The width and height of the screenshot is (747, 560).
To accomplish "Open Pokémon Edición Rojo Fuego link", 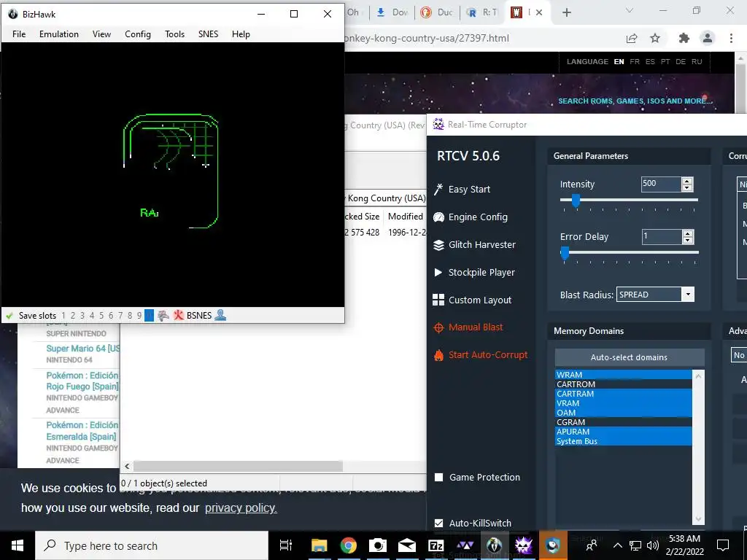I will [x=82, y=381].
